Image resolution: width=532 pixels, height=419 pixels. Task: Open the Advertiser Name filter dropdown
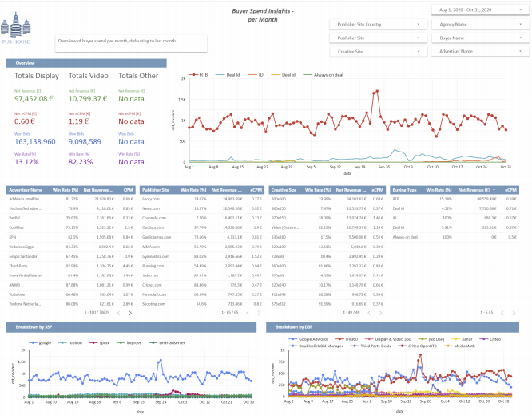pyautogui.click(x=480, y=51)
